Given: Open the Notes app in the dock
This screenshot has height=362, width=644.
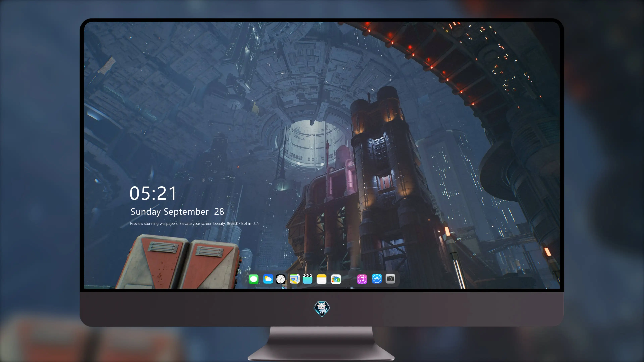Looking at the screenshot, I should (321, 279).
